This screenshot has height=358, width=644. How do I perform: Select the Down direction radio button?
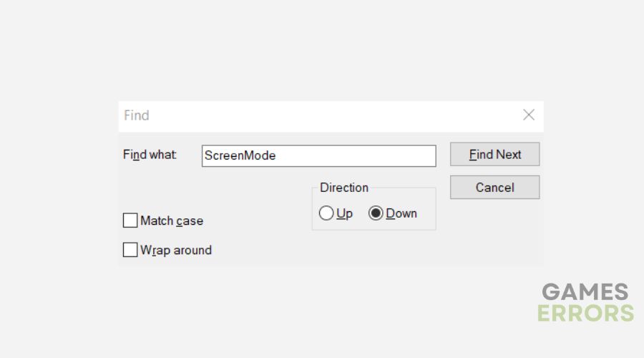coord(376,213)
